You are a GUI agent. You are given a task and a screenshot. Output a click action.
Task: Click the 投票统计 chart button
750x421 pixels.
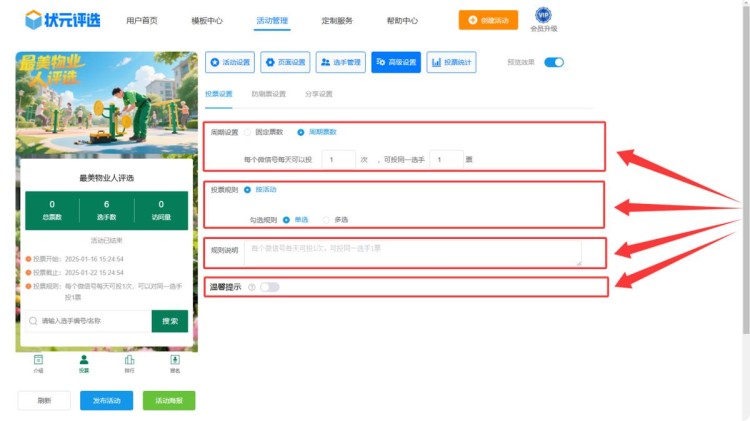[451, 62]
